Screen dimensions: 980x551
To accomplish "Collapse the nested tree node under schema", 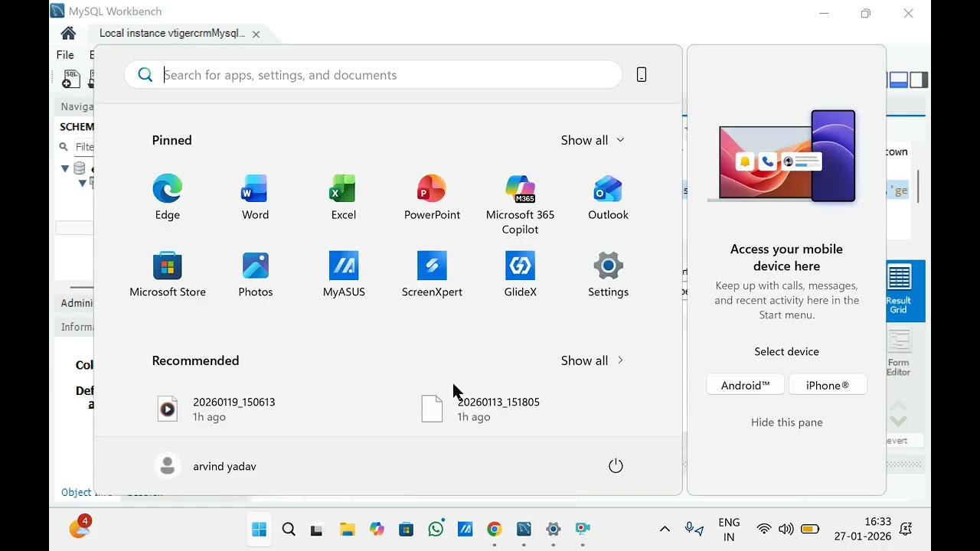I will tap(82, 184).
